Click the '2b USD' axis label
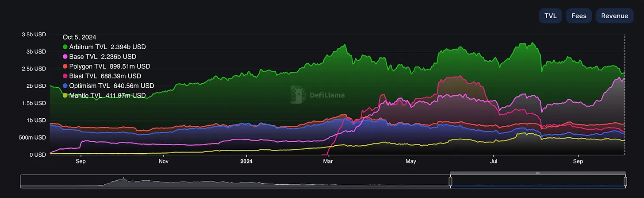 [x=35, y=86]
